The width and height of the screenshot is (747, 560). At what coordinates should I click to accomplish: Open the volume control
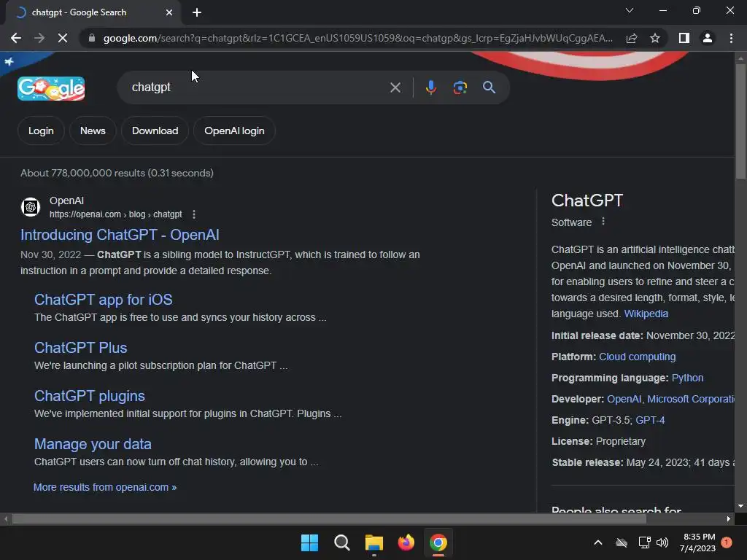pos(662,542)
